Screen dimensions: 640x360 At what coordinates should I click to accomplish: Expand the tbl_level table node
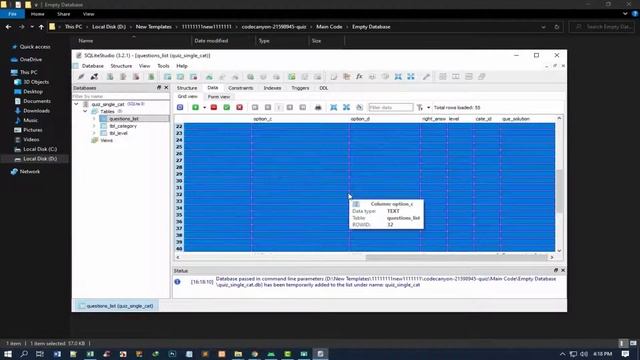coord(94,133)
